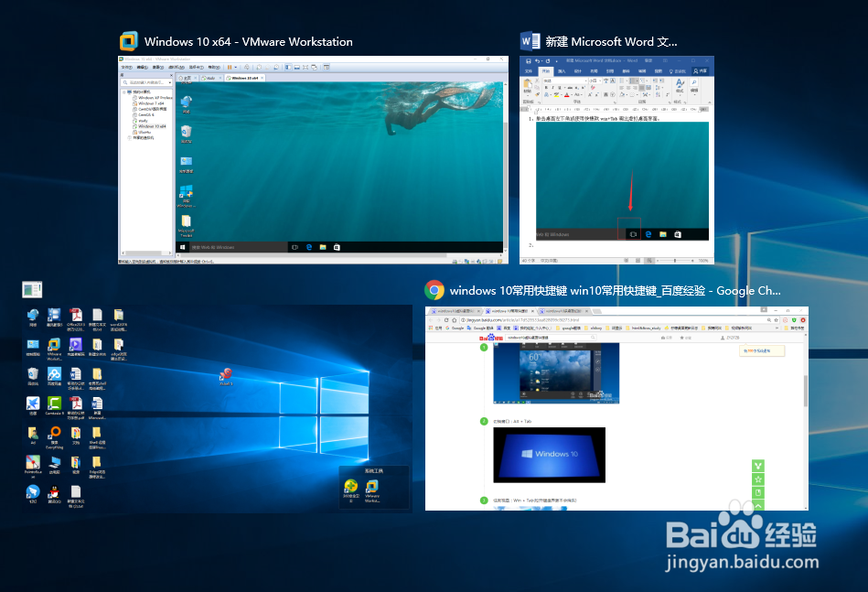868x592 pixels.
Task: Select the 开始 tab in Word ribbon
Action: [546, 70]
